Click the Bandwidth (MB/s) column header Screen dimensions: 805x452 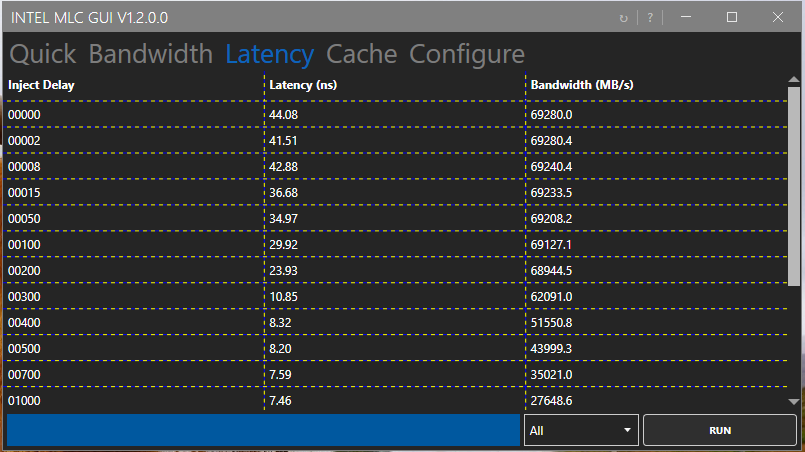[x=582, y=85]
